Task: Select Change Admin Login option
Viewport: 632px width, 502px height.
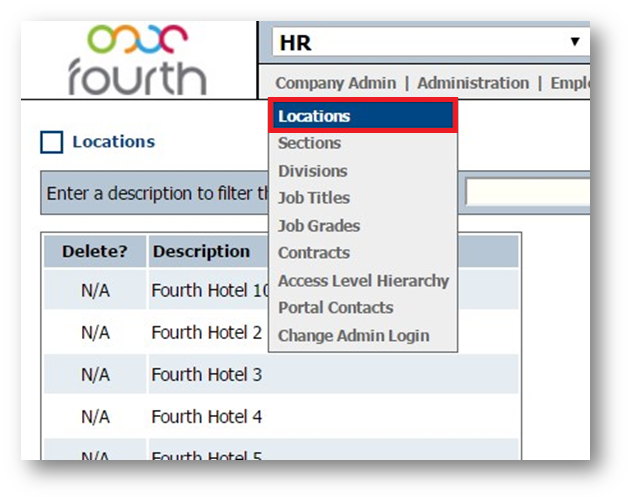Action: click(x=353, y=336)
